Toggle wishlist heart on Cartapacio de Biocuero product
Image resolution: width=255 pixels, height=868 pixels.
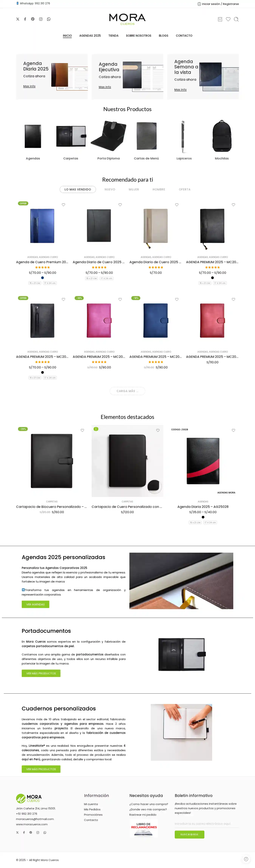point(82,430)
